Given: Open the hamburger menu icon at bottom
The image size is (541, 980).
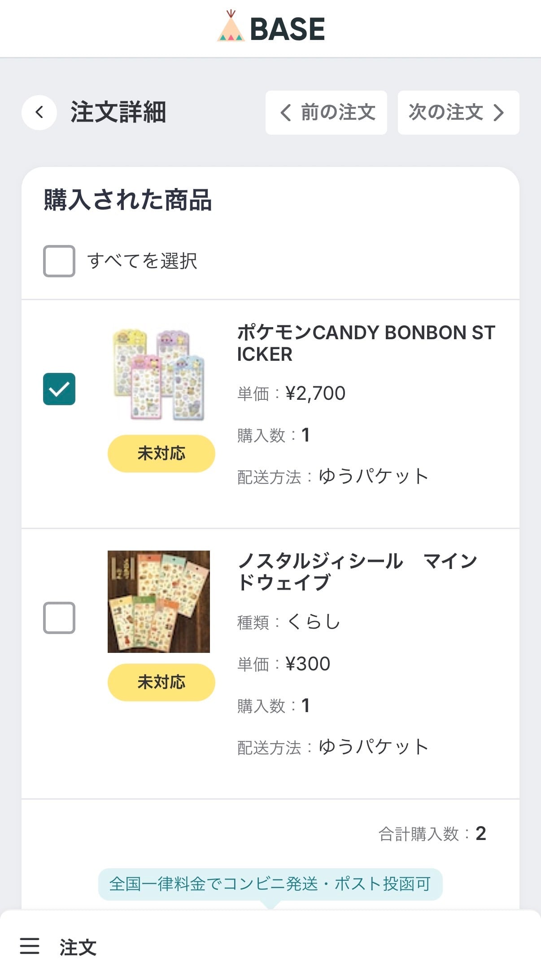Looking at the screenshot, I should click(x=30, y=946).
